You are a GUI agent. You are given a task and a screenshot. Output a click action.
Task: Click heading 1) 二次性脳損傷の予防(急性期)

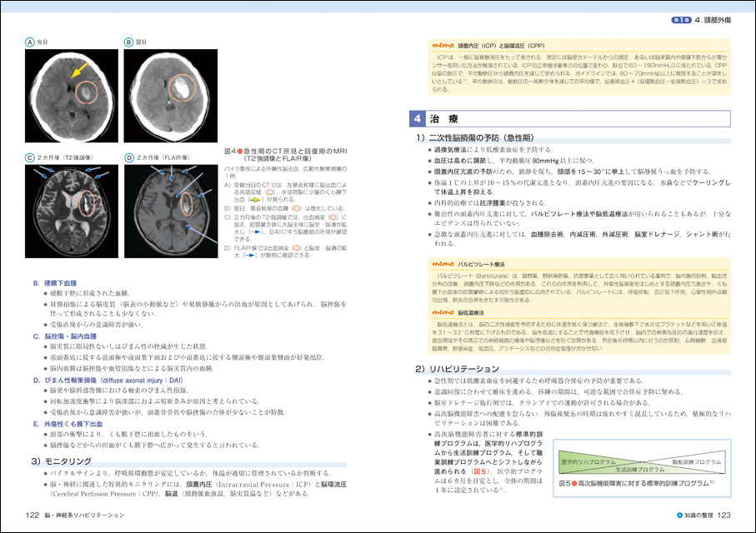click(486, 137)
